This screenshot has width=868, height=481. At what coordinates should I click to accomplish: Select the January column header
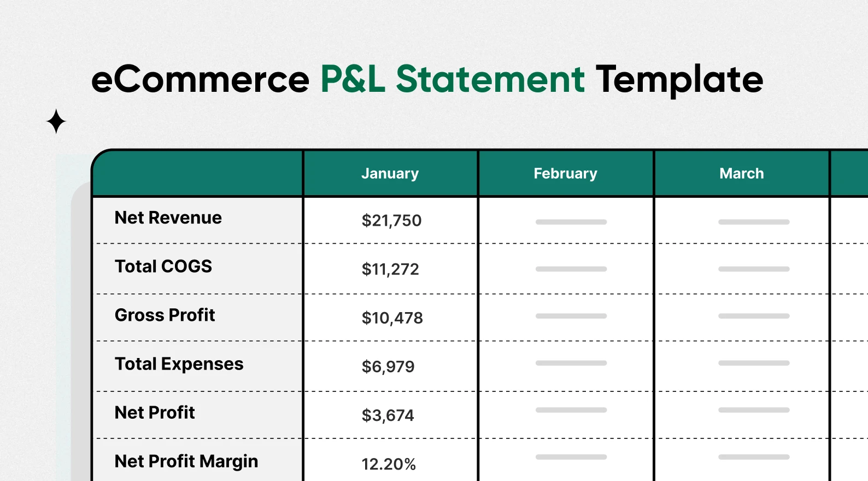point(390,173)
